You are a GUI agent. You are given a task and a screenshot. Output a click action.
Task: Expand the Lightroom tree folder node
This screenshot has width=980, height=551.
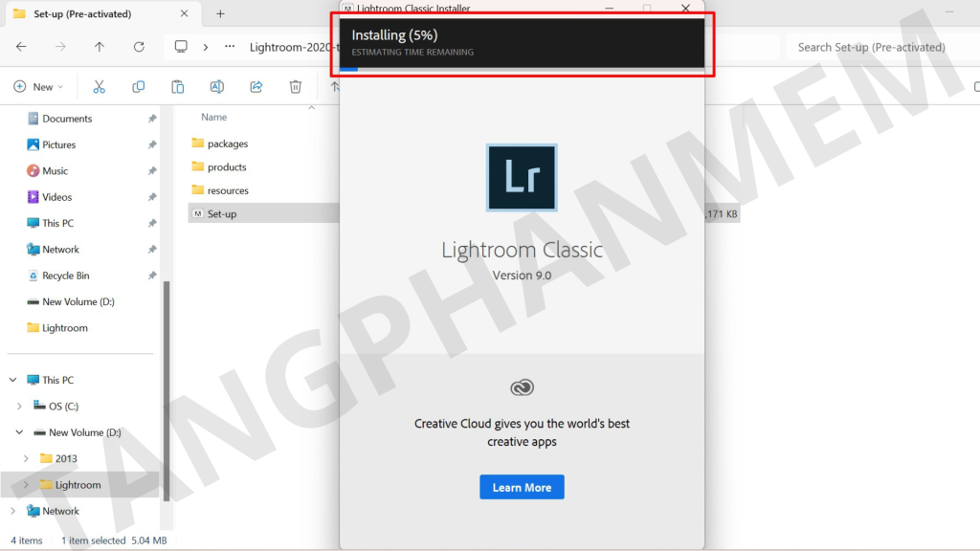(26, 485)
